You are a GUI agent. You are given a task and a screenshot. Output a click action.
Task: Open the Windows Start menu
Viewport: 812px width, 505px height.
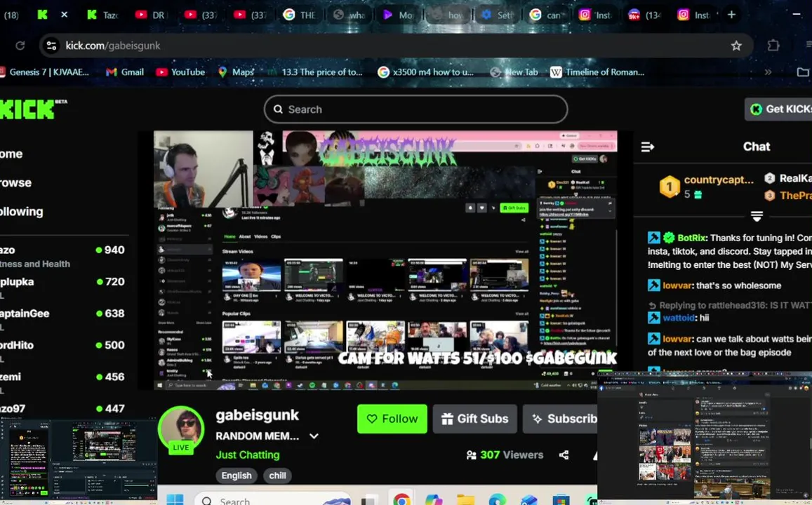[175, 499]
